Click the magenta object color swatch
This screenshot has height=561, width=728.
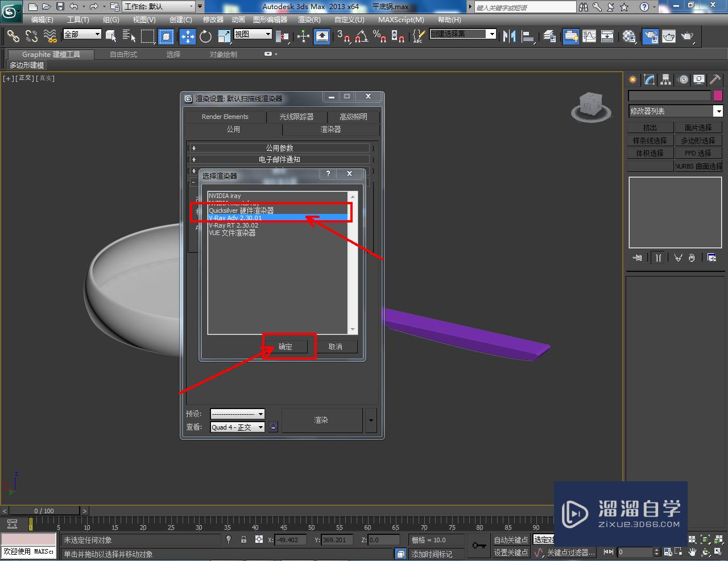(x=718, y=96)
